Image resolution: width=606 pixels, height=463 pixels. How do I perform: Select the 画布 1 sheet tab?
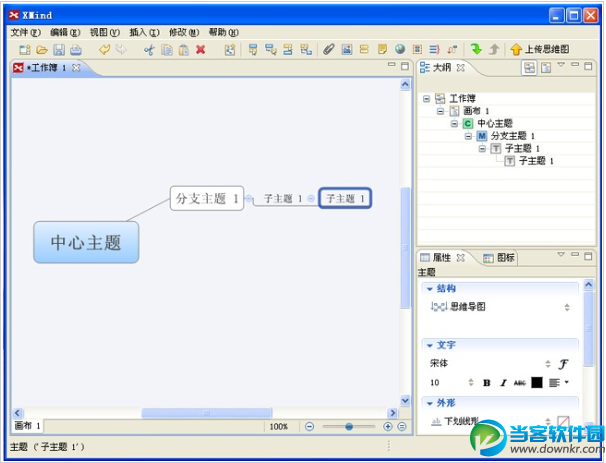tap(27, 426)
